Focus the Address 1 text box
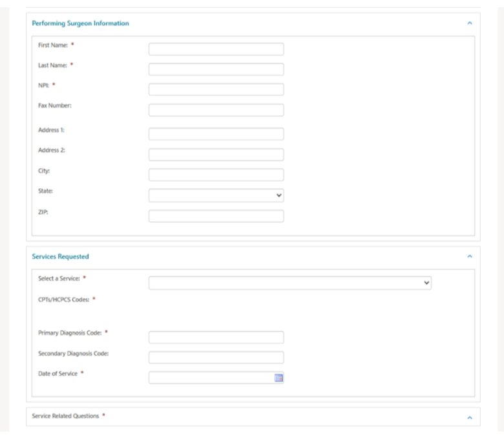504x436 pixels. pos(216,134)
